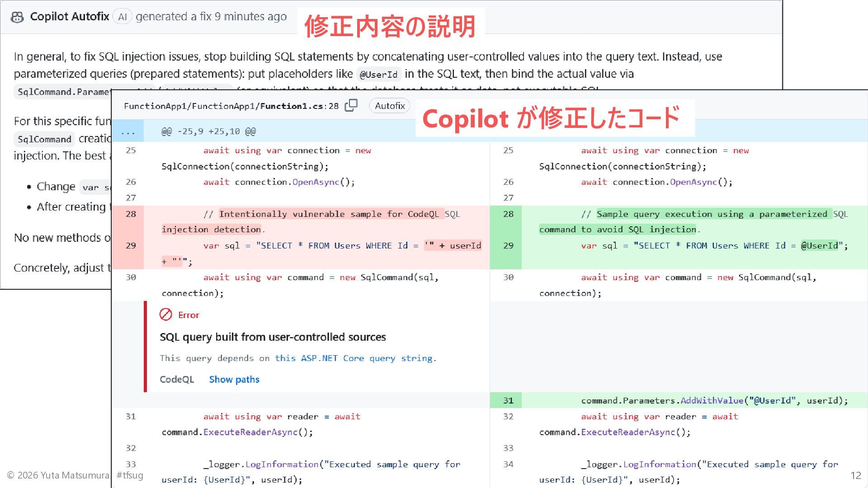
Task: Select added line number 31
Action: point(508,400)
